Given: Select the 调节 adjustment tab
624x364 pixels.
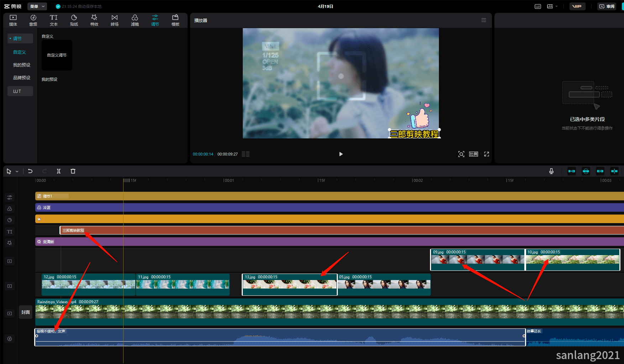Looking at the screenshot, I should tap(155, 20).
